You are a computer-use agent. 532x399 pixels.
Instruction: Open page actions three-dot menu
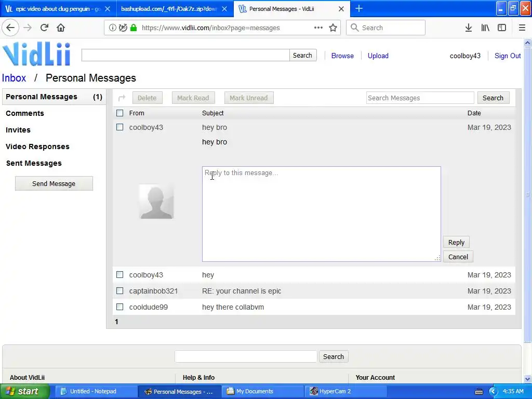point(318,28)
